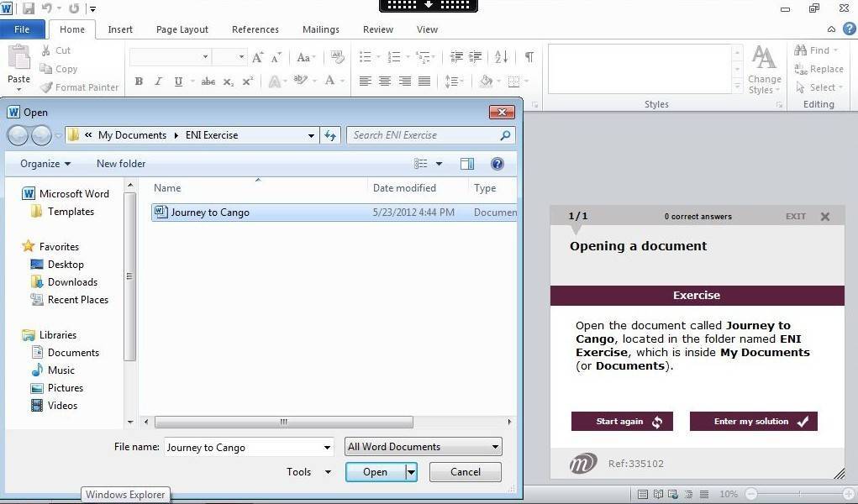Click the Enter my solution button
This screenshot has height=504, width=858.
(753, 422)
